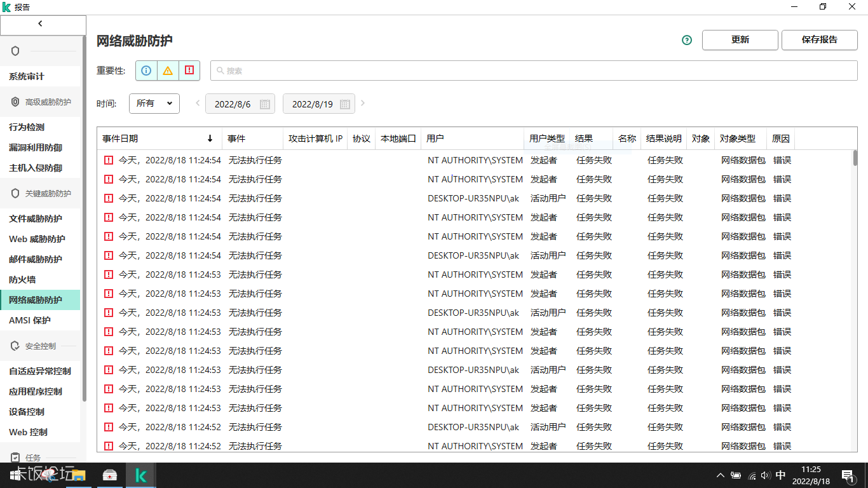Go to next date range arrow

click(x=363, y=103)
